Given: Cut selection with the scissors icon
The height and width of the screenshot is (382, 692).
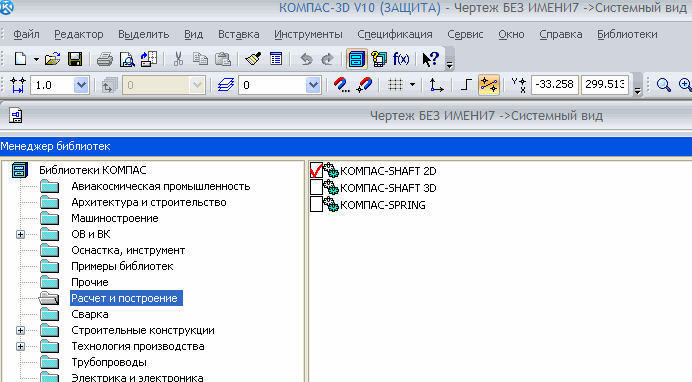Looking at the screenshot, I should pos(178,59).
